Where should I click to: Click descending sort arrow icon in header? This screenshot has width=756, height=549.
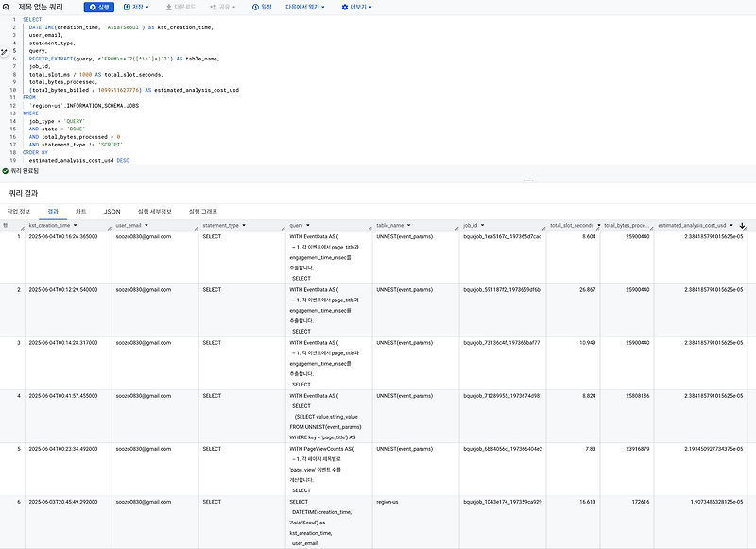(x=742, y=225)
